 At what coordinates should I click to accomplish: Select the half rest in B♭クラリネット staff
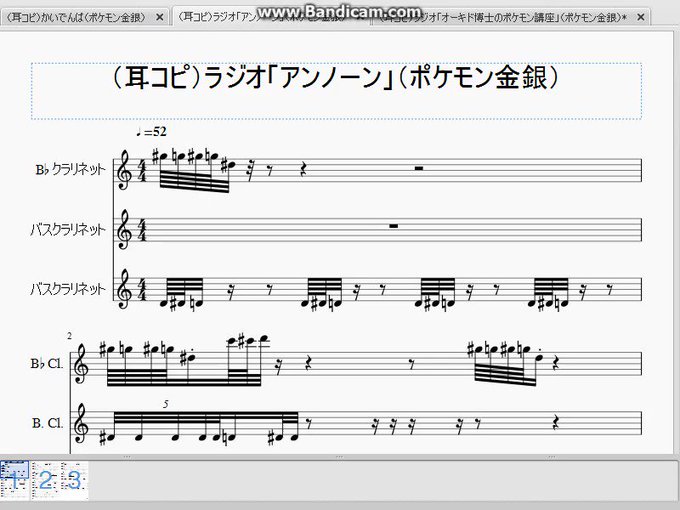tap(419, 168)
